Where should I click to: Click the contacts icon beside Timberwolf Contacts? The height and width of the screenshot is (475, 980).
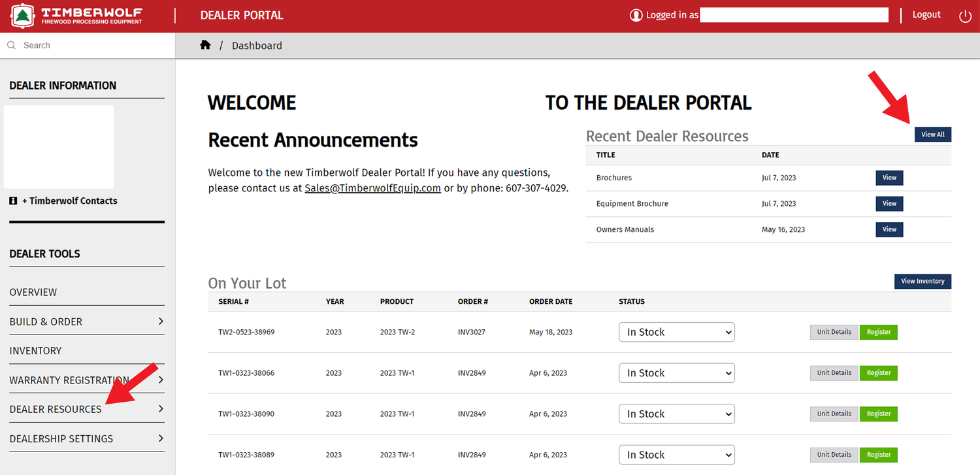point(13,201)
